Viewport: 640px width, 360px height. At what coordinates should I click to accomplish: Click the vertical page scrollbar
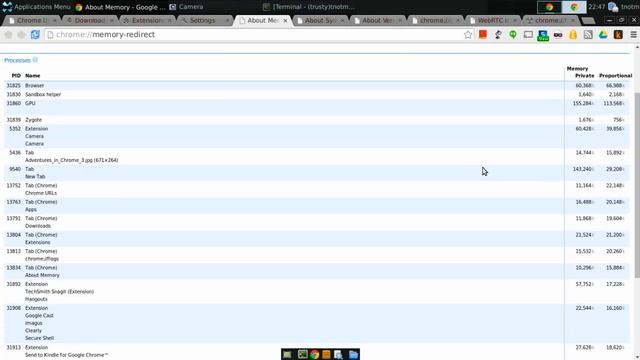point(637,185)
